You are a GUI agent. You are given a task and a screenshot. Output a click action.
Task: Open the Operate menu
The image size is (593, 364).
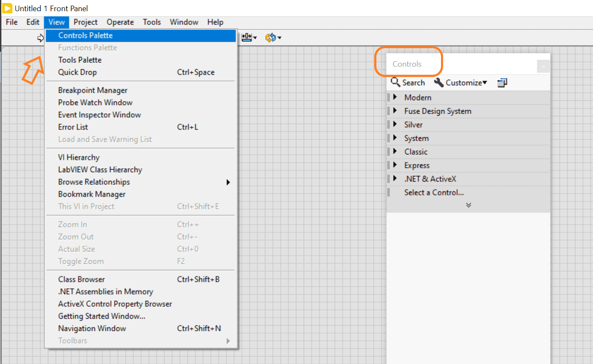120,22
